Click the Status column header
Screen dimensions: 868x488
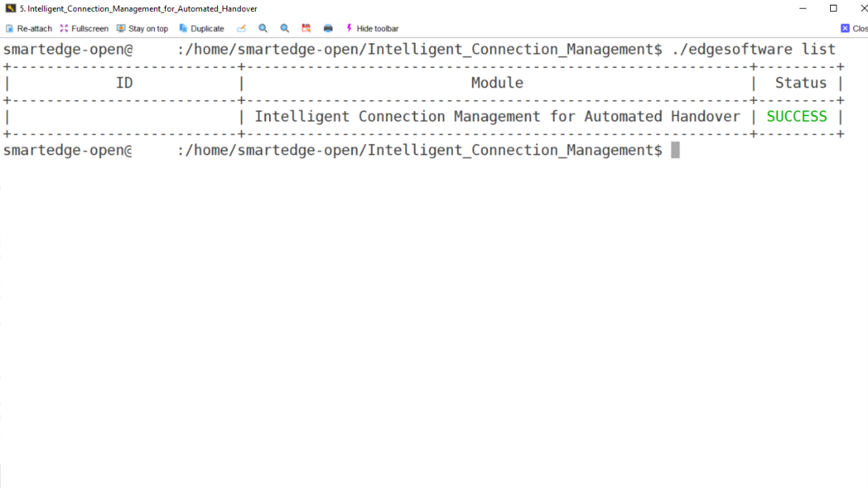click(800, 83)
